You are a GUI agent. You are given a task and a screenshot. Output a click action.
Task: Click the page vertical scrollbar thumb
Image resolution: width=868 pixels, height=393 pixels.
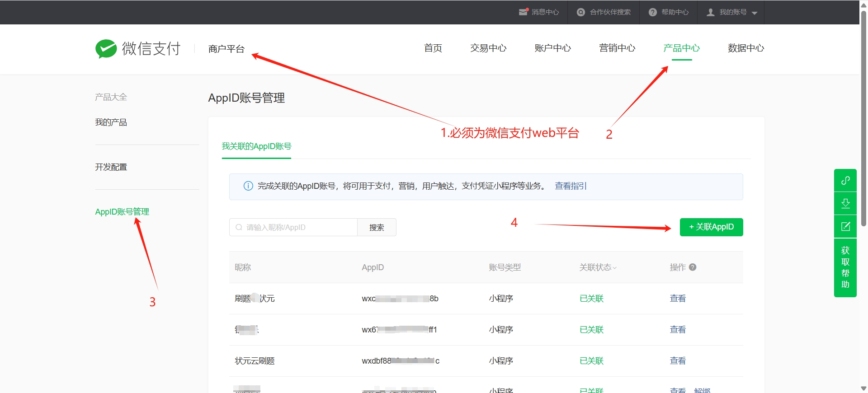pyautogui.click(x=863, y=118)
